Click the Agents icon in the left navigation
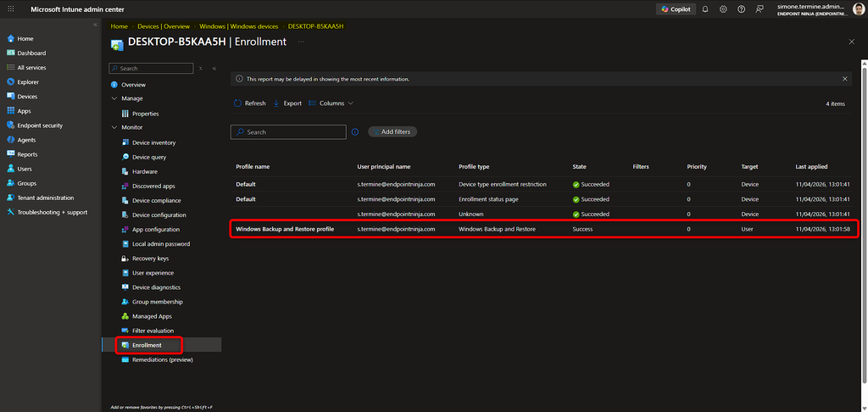Screen dimensions: 868x412 pyautogui.click(x=10, y=140)
